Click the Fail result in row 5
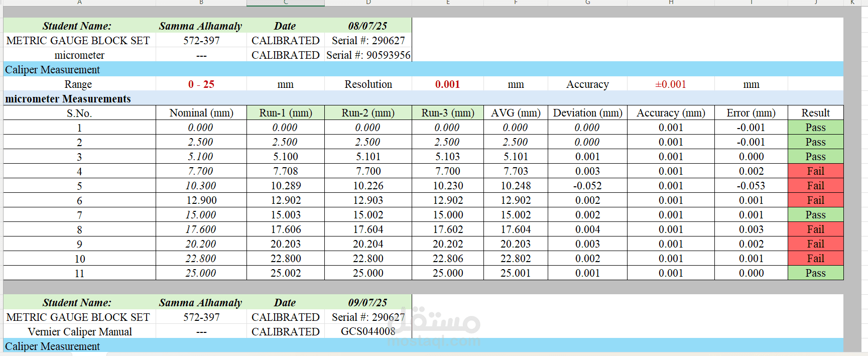 click(x=815, y=186)
